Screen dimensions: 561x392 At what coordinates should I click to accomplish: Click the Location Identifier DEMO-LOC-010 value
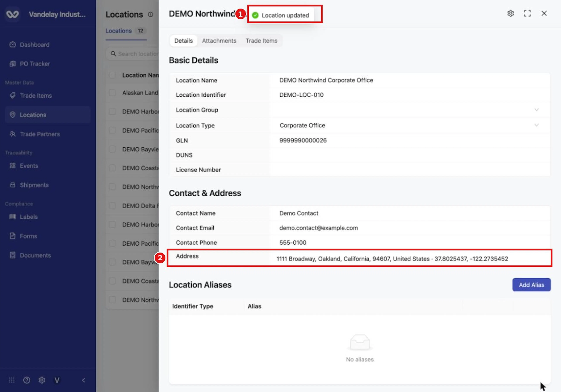click(x=301, y=95)
